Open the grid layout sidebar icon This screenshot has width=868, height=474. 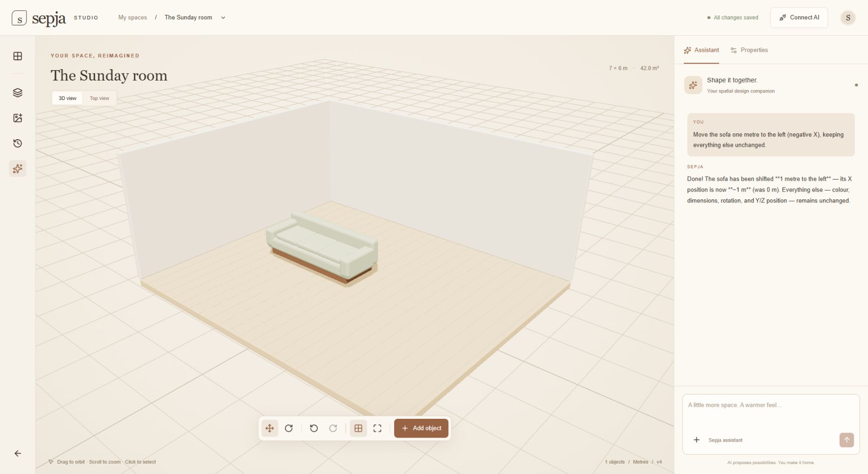[17, 56]
